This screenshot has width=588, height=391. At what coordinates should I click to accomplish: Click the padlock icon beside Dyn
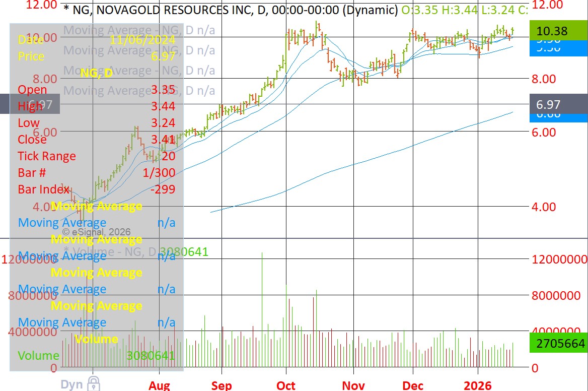pyautogui.click(x=94, y=383)
